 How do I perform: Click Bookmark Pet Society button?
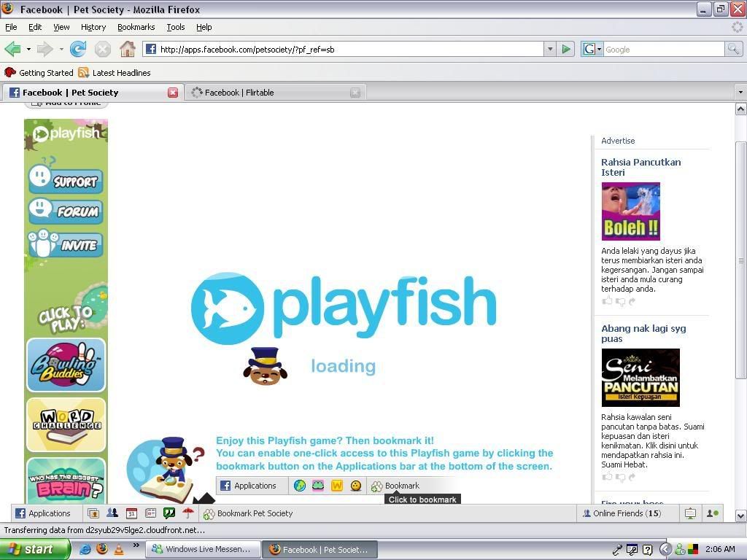(248, 513)
